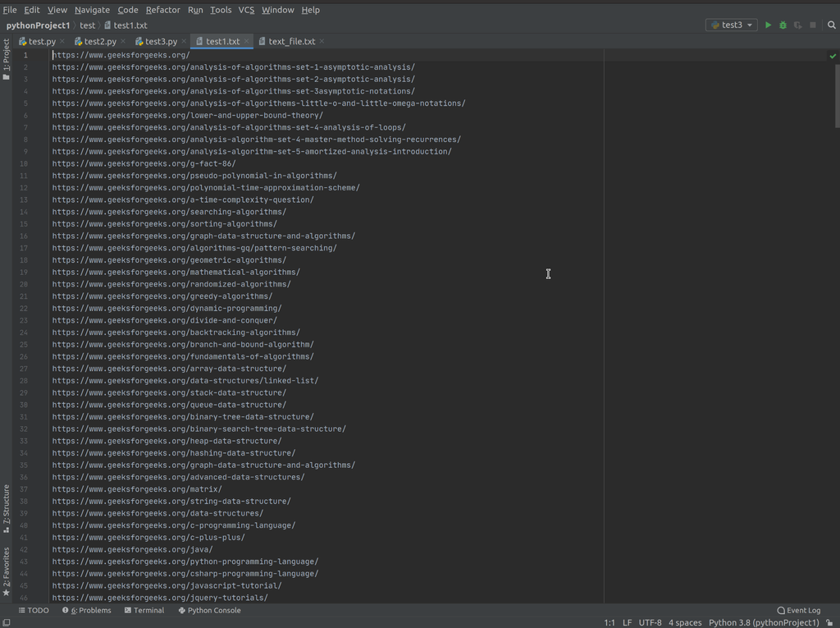Start debugging with the bug icon

point(783,25)
